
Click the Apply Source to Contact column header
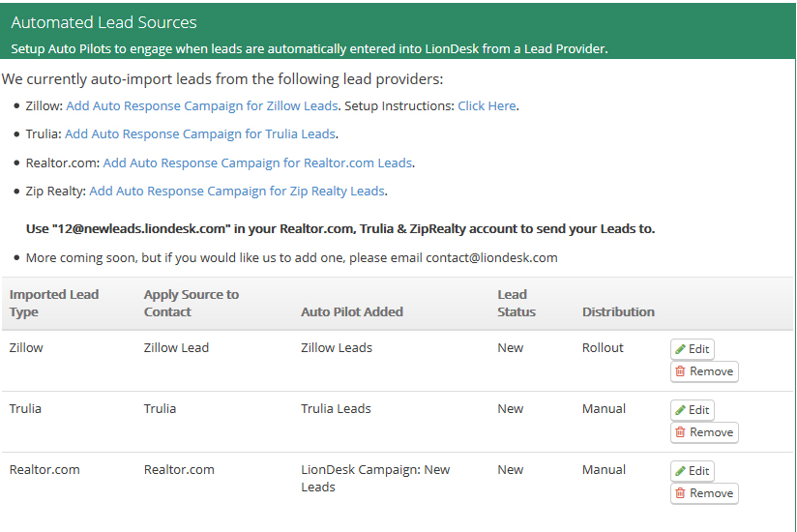click(x=192, y=304)
